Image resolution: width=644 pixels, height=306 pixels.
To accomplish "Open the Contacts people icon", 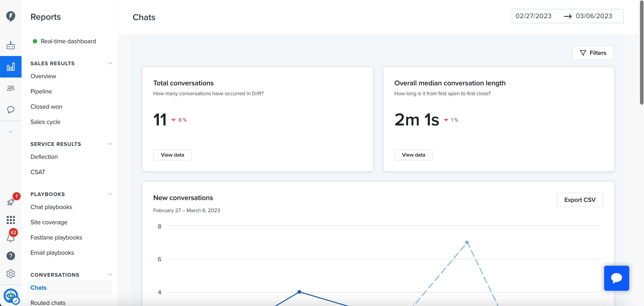I will (x=11, y=88).
